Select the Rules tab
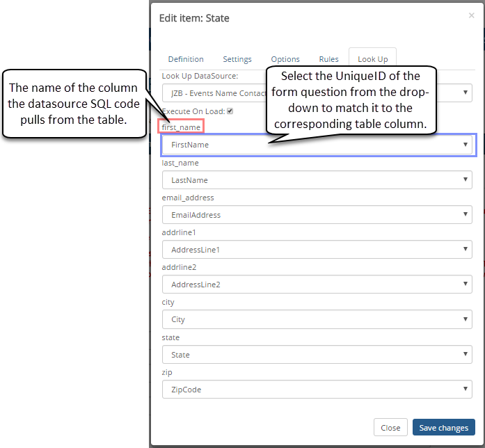The height and width of the screenshot is (448, 485). pyautogui.click(x=329, y=59)
